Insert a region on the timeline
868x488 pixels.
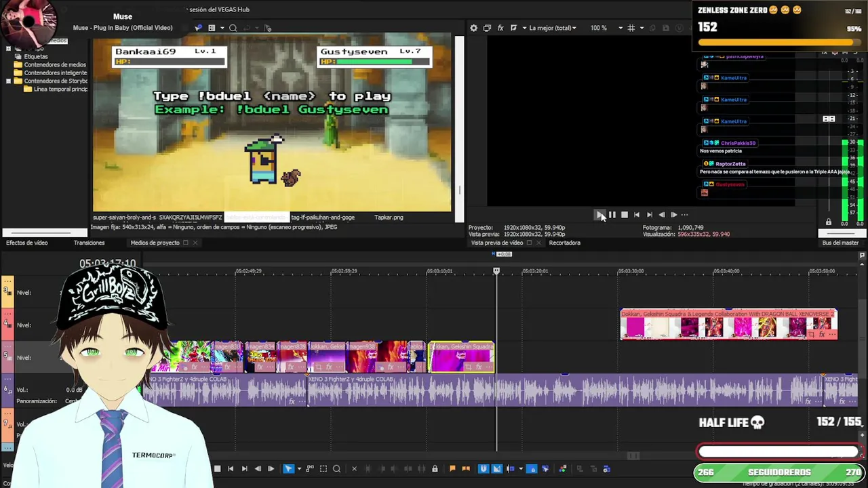[x=465, y=468]
